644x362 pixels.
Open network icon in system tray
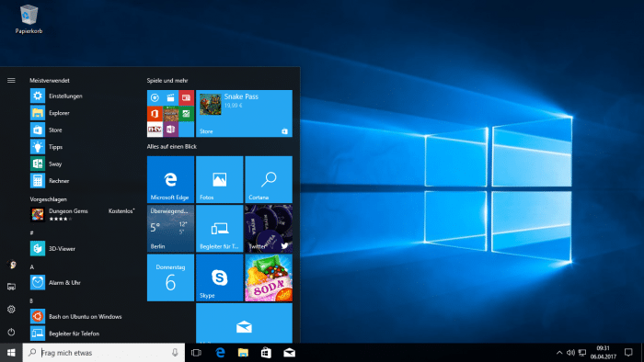click(582, 353)
